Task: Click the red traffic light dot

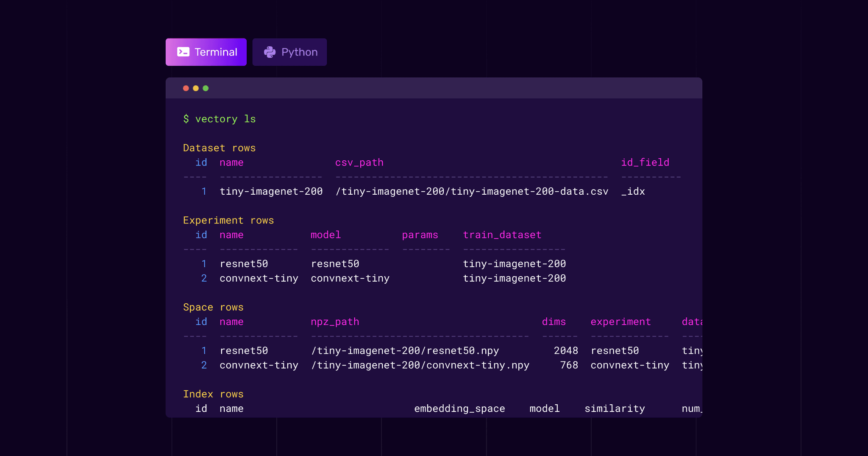Action: click(x=186, y=88)
